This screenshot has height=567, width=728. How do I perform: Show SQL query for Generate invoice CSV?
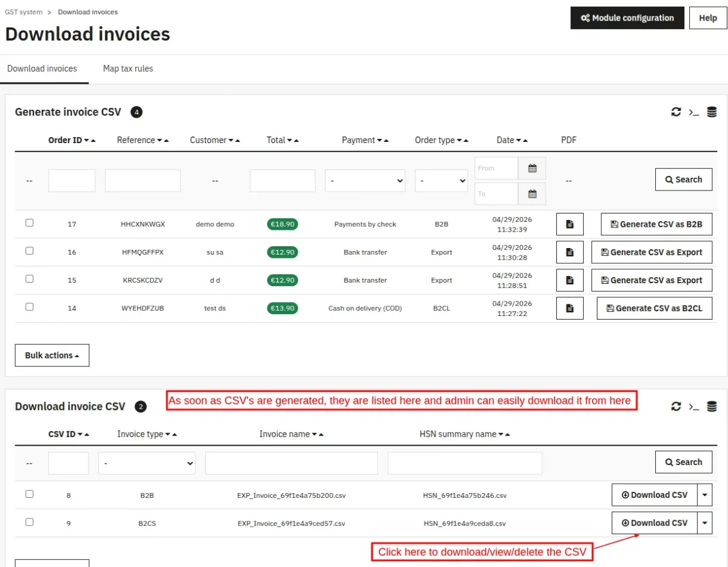(694, 112)
